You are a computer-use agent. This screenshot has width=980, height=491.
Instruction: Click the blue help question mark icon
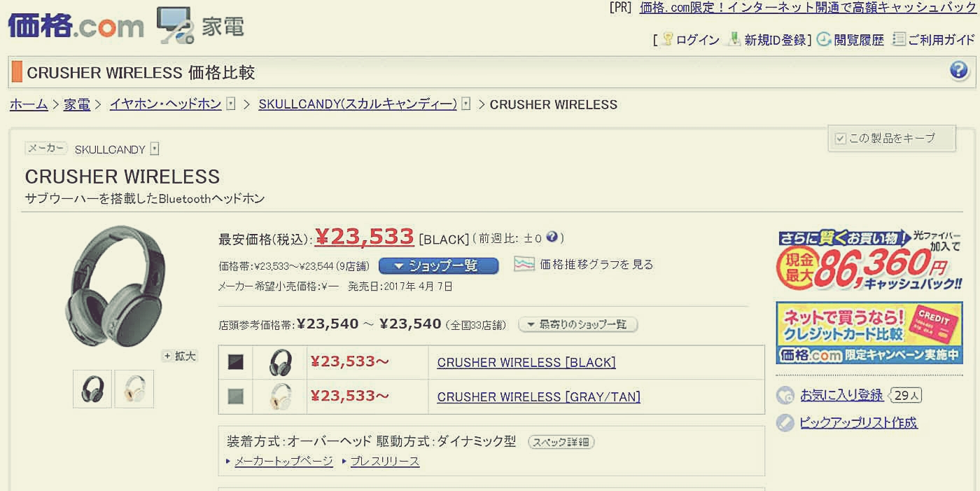coord(959,70)
